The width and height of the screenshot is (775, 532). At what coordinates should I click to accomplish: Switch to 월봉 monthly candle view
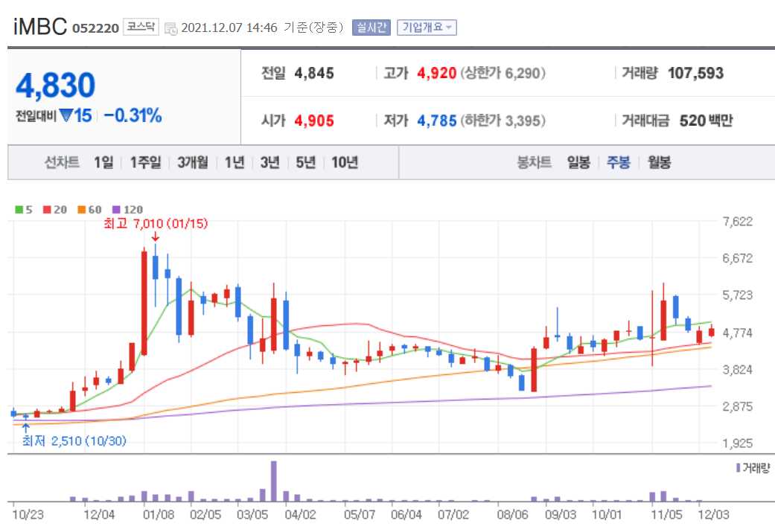pos(660,162)
